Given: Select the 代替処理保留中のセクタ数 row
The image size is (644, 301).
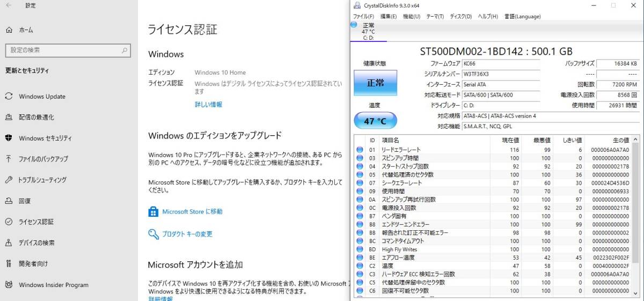Looking at the screenshot, I should [x=493, y=282].
